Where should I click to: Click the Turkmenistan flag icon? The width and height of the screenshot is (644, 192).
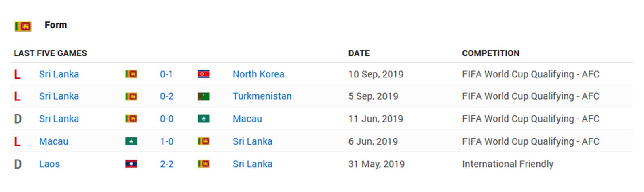(x=204, y=96)
